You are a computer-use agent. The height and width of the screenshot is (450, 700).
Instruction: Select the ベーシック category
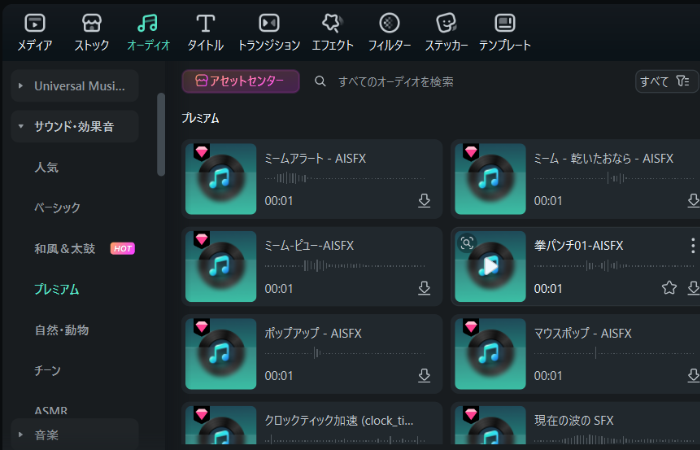(57, 208)
